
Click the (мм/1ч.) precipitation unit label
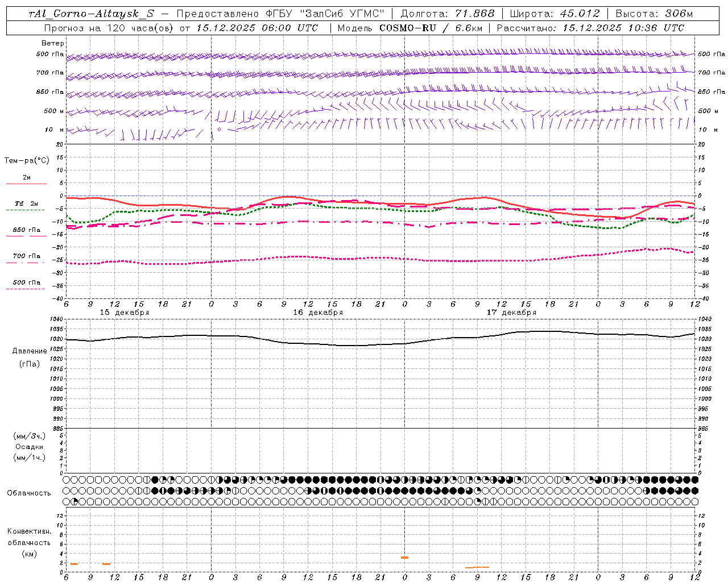coord(30,458)
